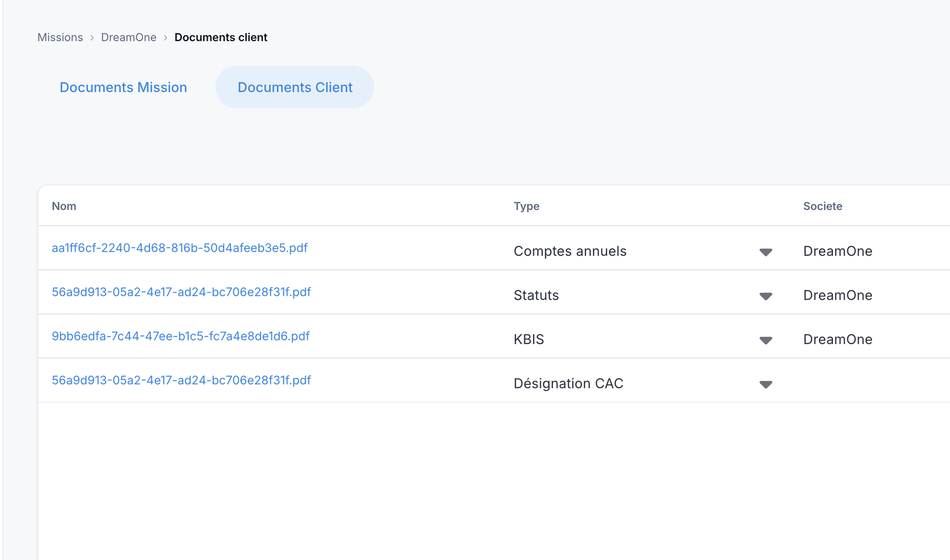Switch to the Documents Mission tab
Viewport: 950px width, 560px height.
[123, 87]
